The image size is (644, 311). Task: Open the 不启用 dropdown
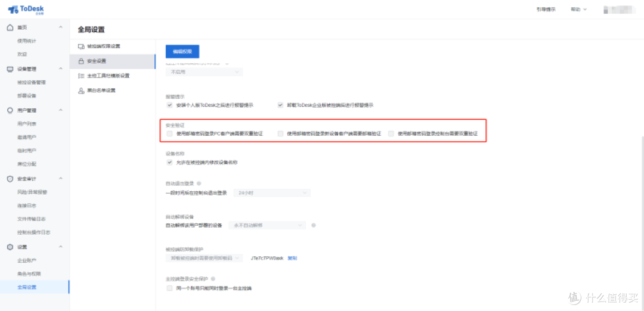tap(204, 72)
